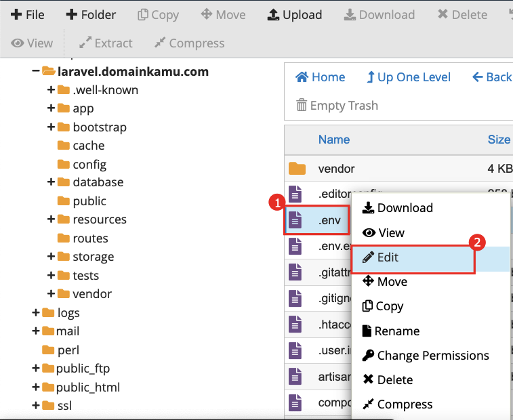Choose Move in the context menu
The width and height of the screenshot is (513, 420).
tap(385, 282)
